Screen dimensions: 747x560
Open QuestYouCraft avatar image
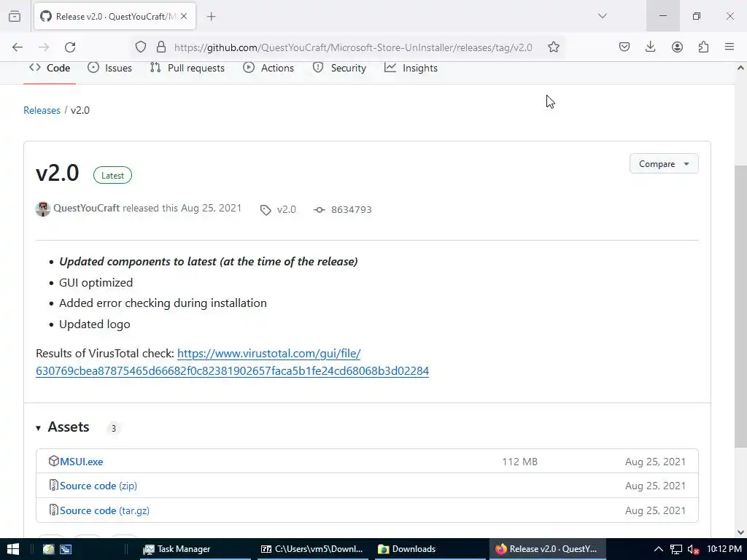pyautogui.click(x=43, y=209)
